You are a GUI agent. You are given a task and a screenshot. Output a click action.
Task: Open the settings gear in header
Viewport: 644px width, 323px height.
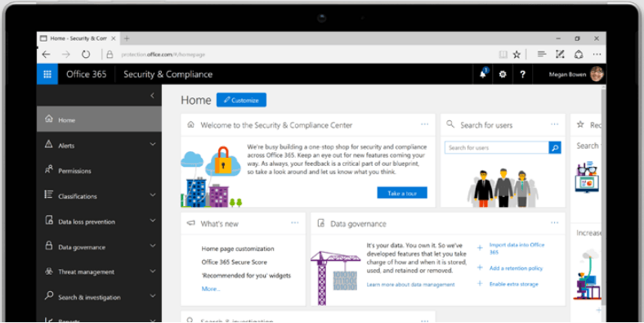coord(503,74)
